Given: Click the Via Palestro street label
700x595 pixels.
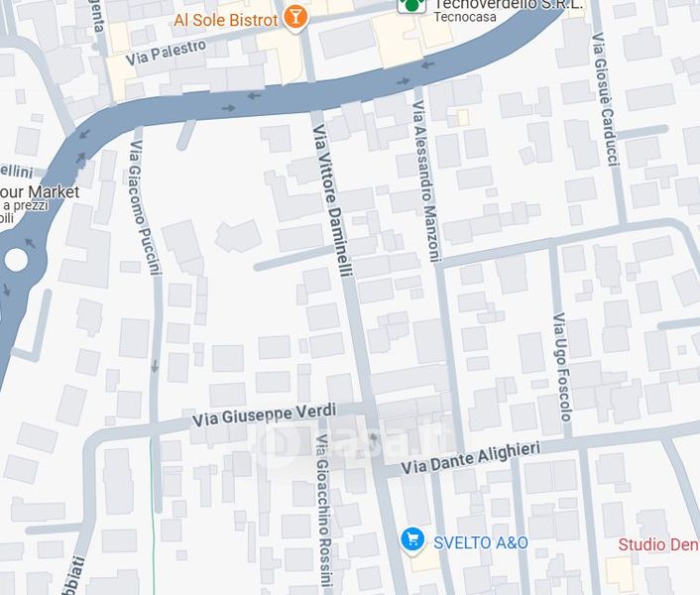Looking at the screenshot, I should point(166,53).
